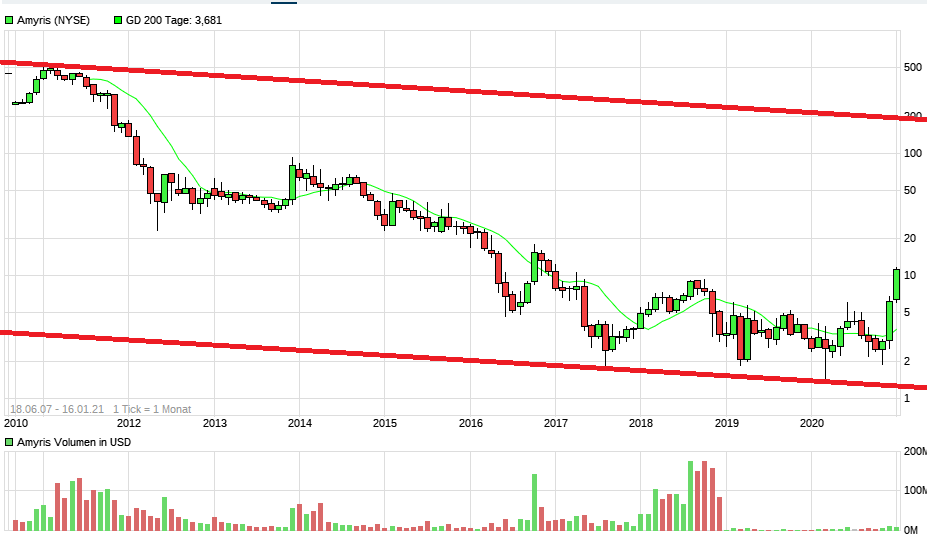Click the 500 price axis label

[x=911, y=68]
